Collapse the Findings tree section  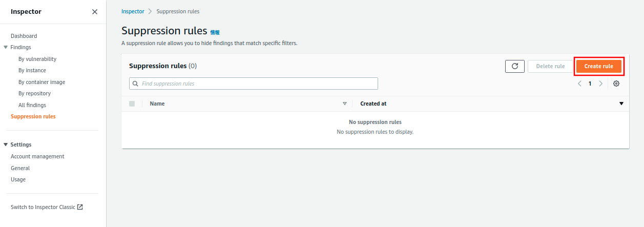(x=6, y=47)
